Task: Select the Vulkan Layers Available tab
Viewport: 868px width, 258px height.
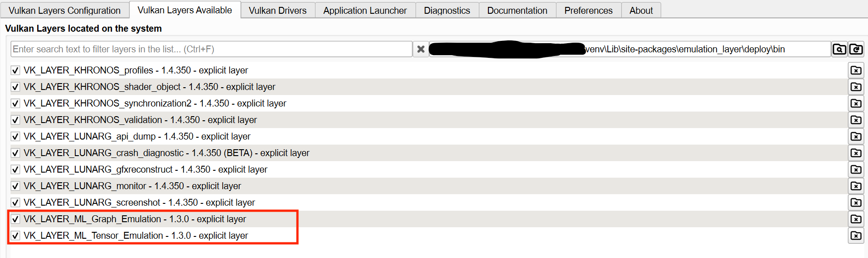Action: coord(185,10)
